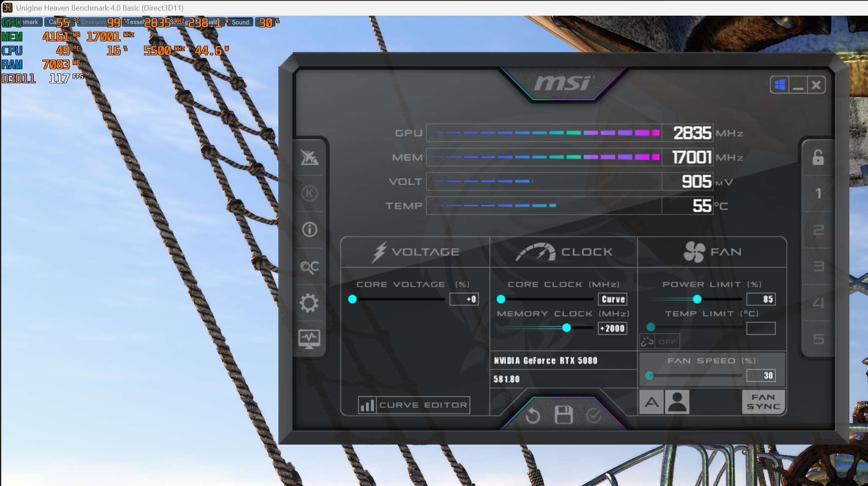Screen dimensions: 868x486
Task: Select profile slot 3
Action: (818, 266)
